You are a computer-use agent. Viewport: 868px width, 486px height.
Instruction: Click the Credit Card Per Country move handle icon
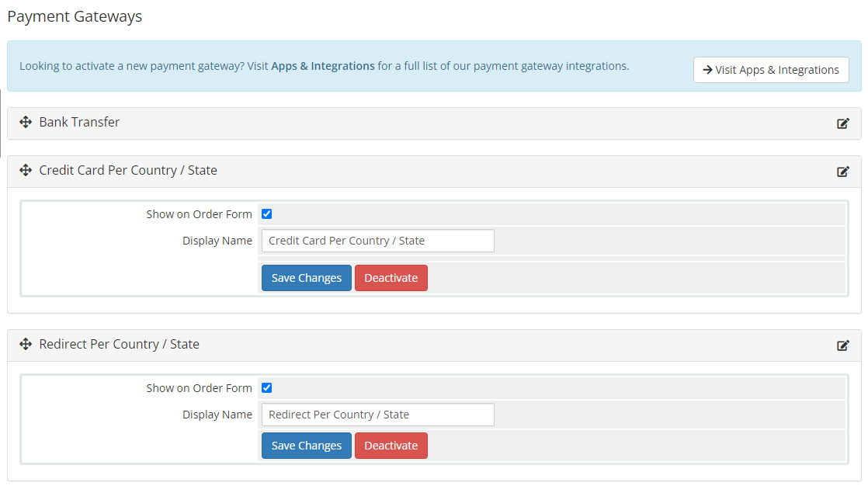pos(26,170)
